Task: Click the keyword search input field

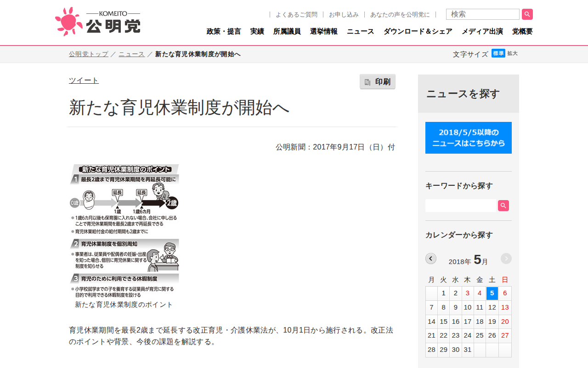Action: point(462,206)
